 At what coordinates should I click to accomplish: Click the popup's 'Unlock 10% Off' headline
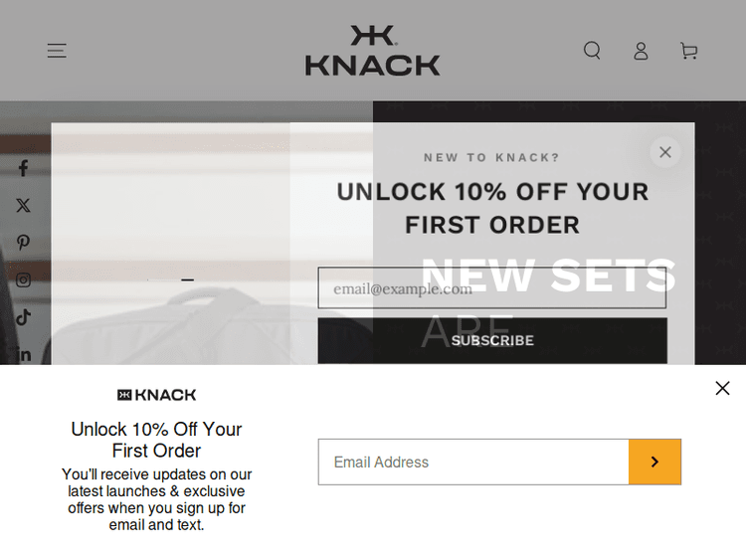click(x=492, y=208)
